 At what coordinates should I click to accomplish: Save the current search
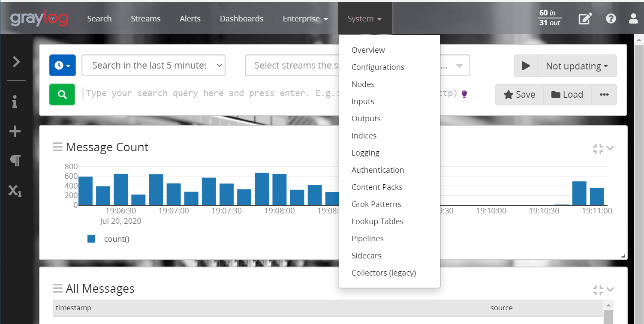pos(519,94)
